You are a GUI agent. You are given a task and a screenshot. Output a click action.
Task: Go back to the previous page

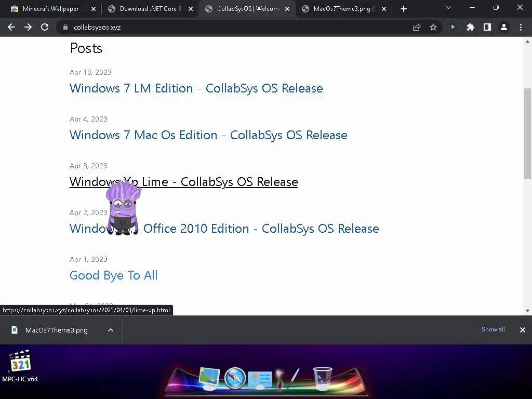pos(11,27)
